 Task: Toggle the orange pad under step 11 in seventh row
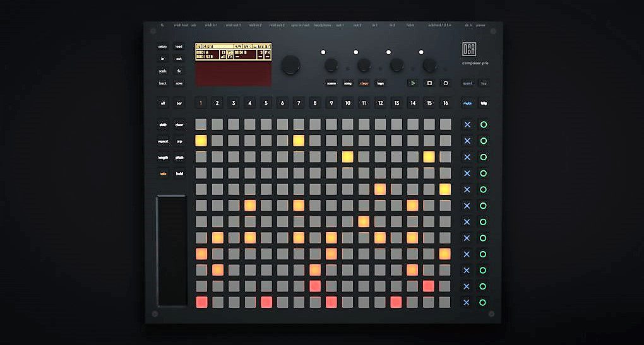(364, 221)
